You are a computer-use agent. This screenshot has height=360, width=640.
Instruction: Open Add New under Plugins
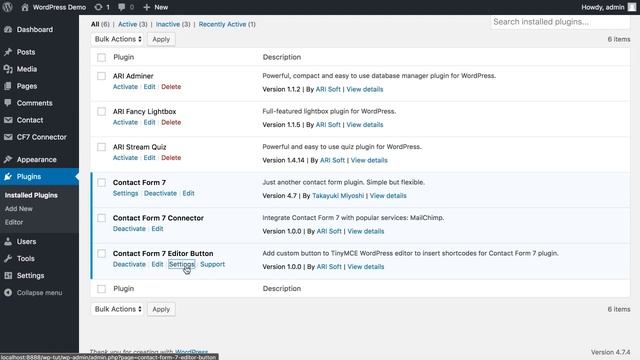click(x=19, y=209)
